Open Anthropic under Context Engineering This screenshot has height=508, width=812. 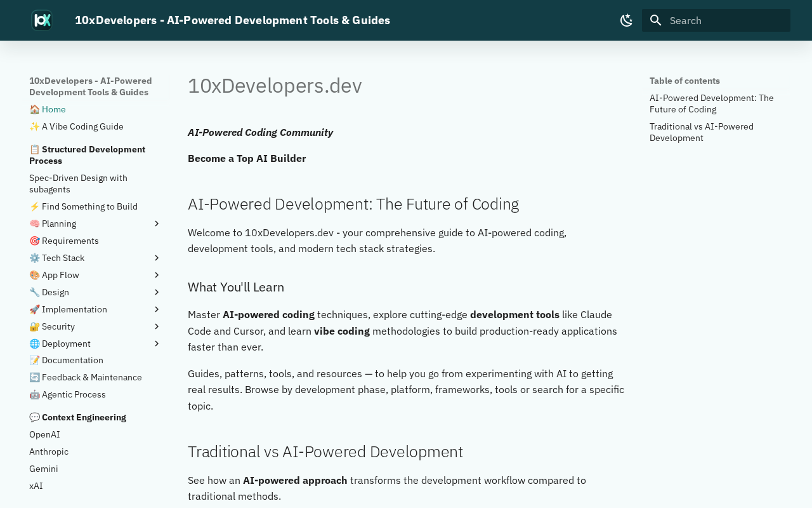pyautogui.click(x=49, y=451)
